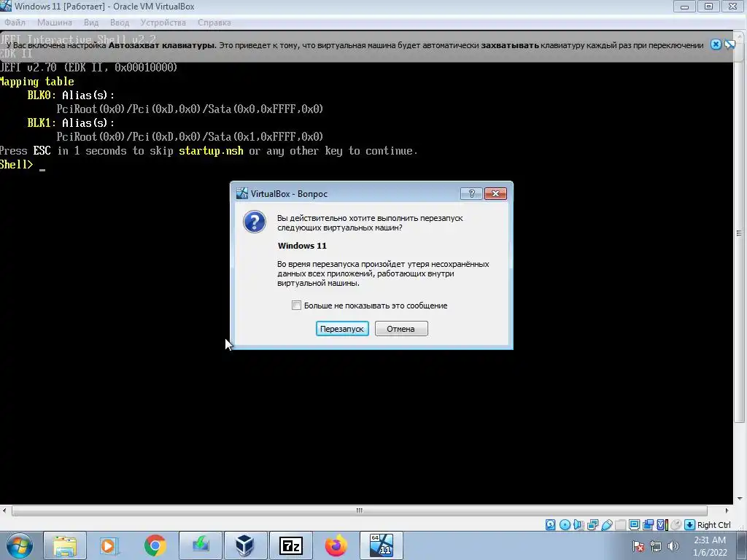Click the VirtualBox window title bar icon
This screenshot has width=747, height=560.
tap(6, 6)
